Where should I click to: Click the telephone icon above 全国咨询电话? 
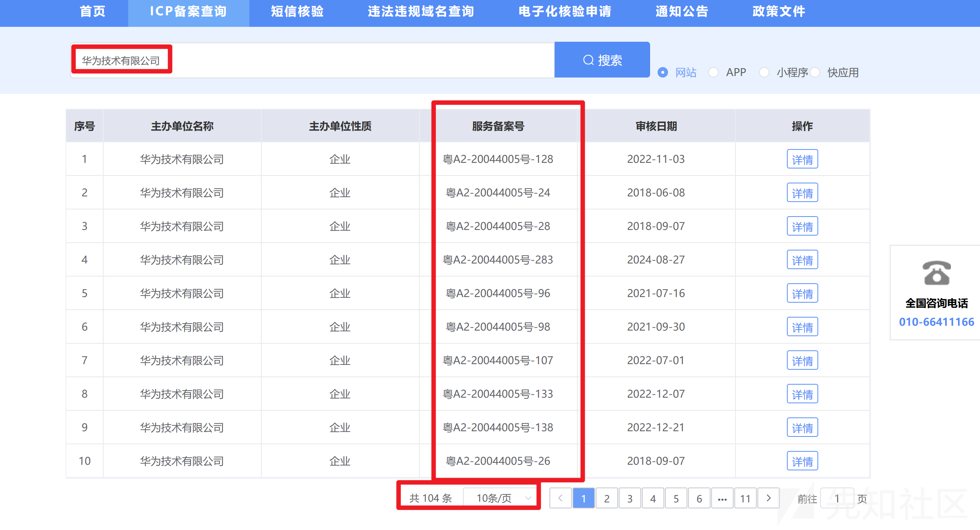tap(937, 273)
